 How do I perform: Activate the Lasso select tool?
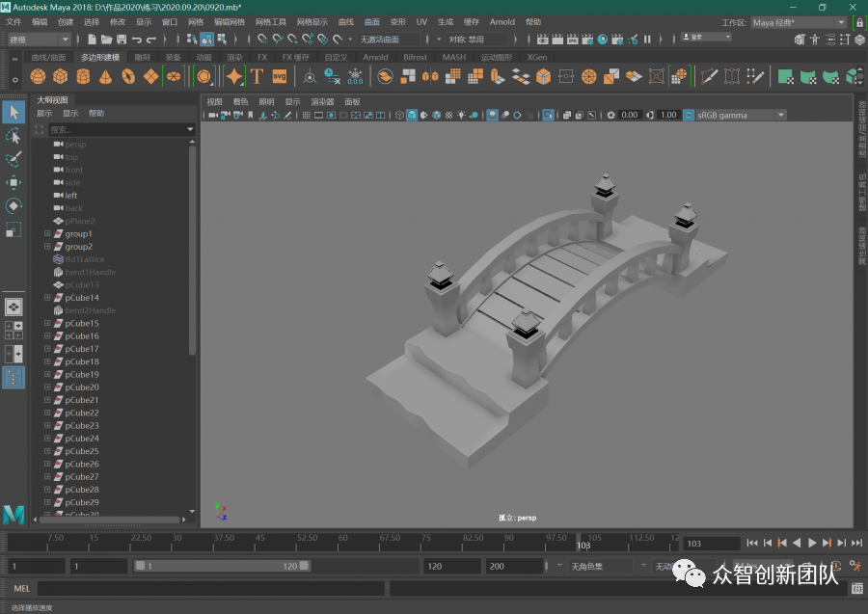coord(14,136)
